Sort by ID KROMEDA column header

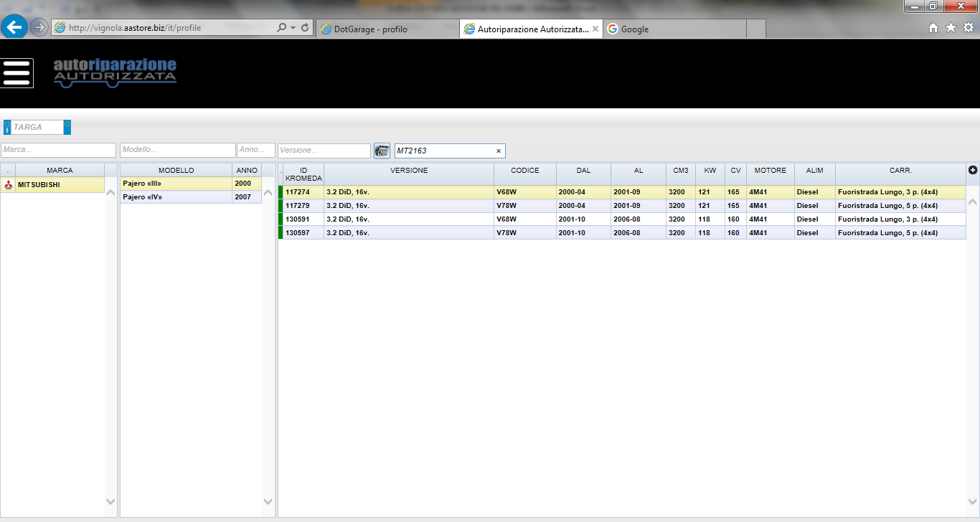(x=304, y=174)
